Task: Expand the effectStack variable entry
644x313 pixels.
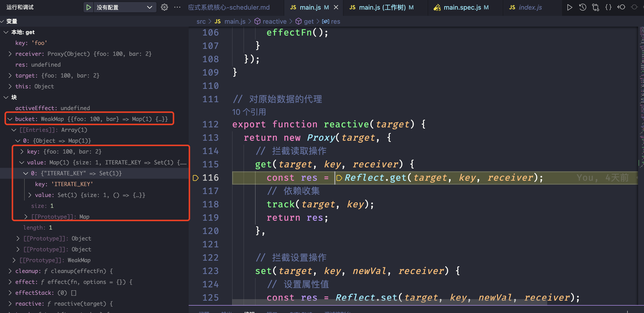Action: 10,293
